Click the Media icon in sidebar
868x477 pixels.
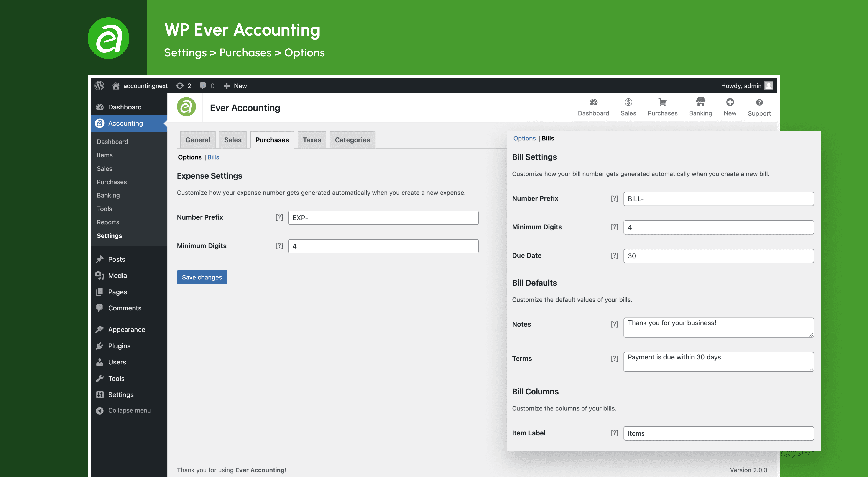100,275
